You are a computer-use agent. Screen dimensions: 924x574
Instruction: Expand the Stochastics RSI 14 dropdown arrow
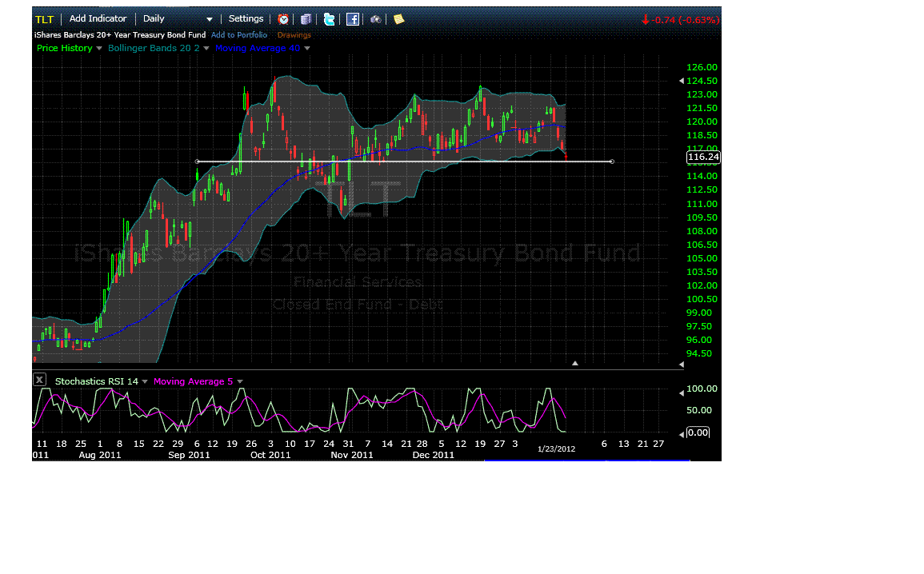[145, 382]
